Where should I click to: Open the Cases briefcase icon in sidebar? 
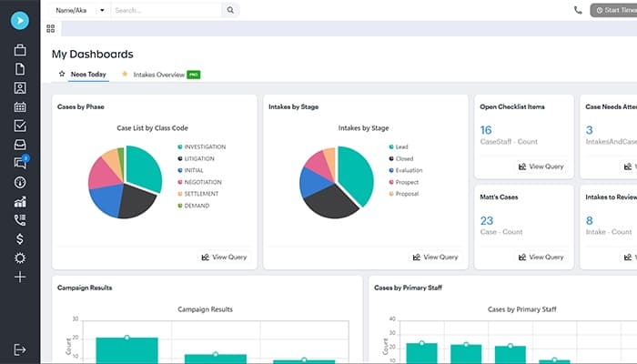coord(20,50)
